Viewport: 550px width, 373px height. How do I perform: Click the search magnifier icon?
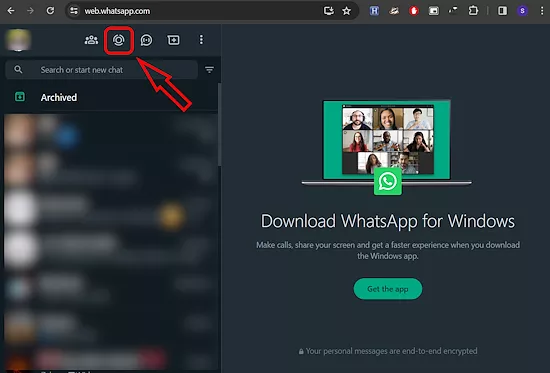coord(18,69)
